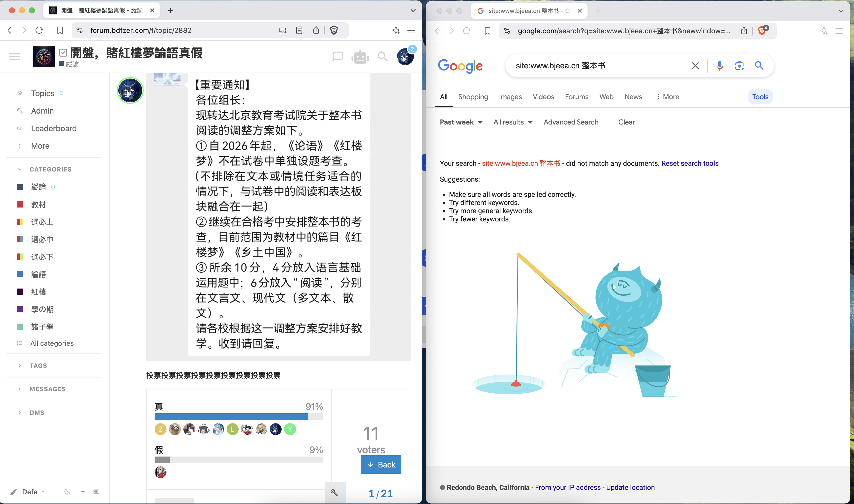Screen dimensions: 854x504
Task: Click the Reset search tools link
Action: tap(690, 163)
